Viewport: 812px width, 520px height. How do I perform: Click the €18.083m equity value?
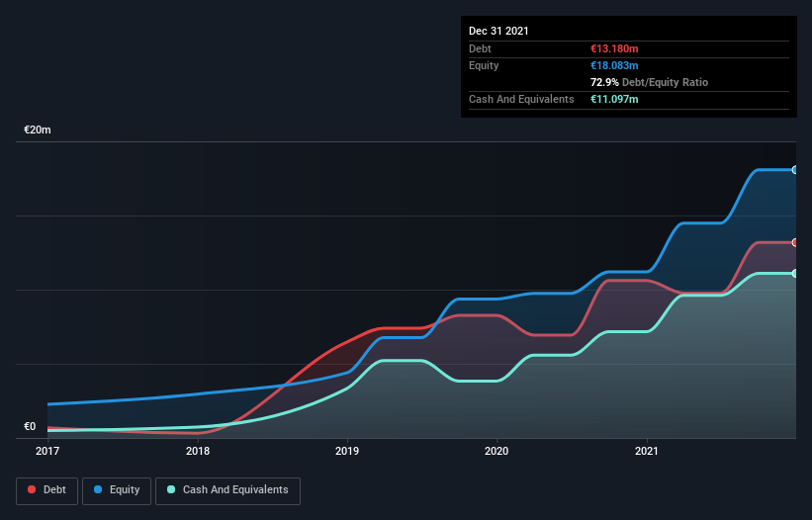(614, 65)
